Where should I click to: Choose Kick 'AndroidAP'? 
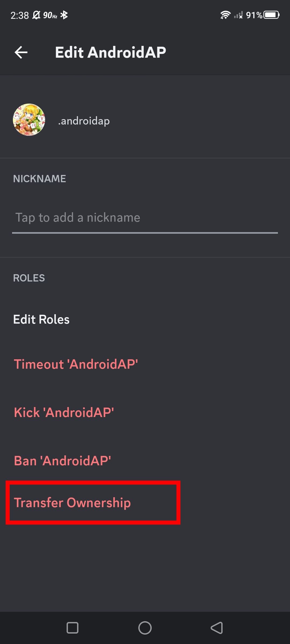pos(64,412)
